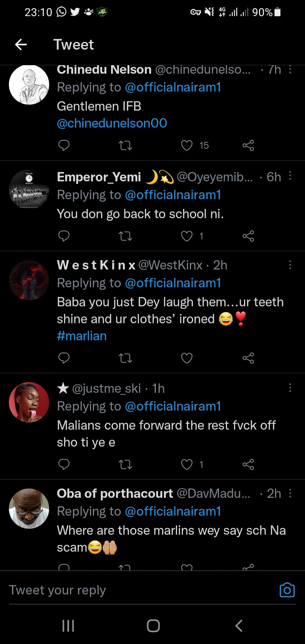Reply to Chinedu Nelson's tweet
The width and height of the screenshot is (305, 644).
click(64, 146)
